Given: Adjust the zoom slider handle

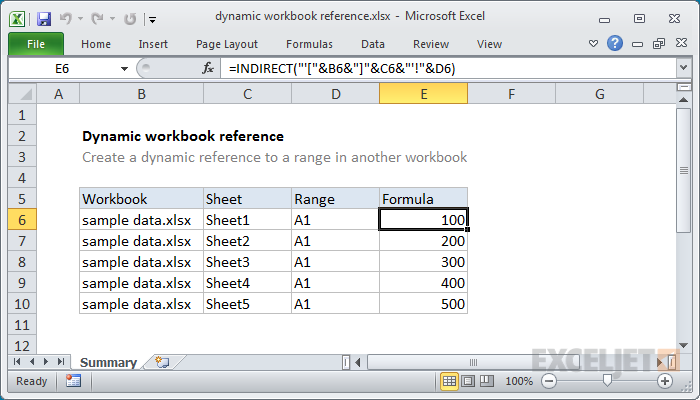Looking at the screenshot, I should coord(607,380).
